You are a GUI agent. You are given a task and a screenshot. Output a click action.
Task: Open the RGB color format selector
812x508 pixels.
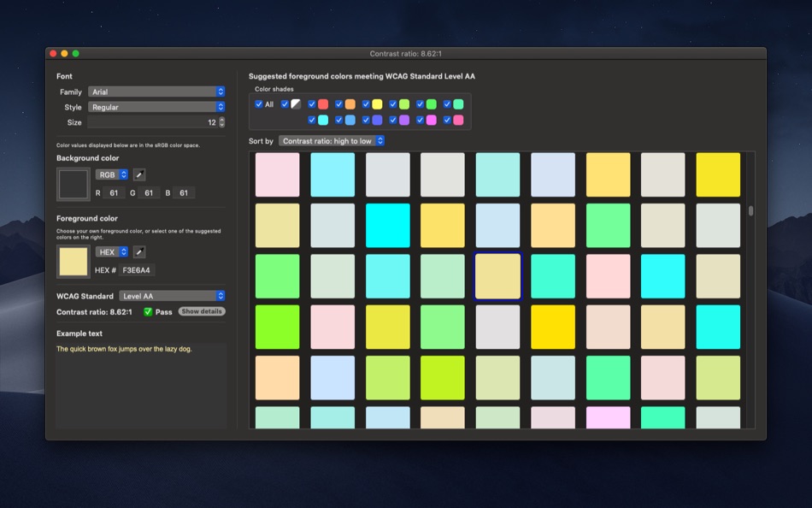tap(112, 174)
